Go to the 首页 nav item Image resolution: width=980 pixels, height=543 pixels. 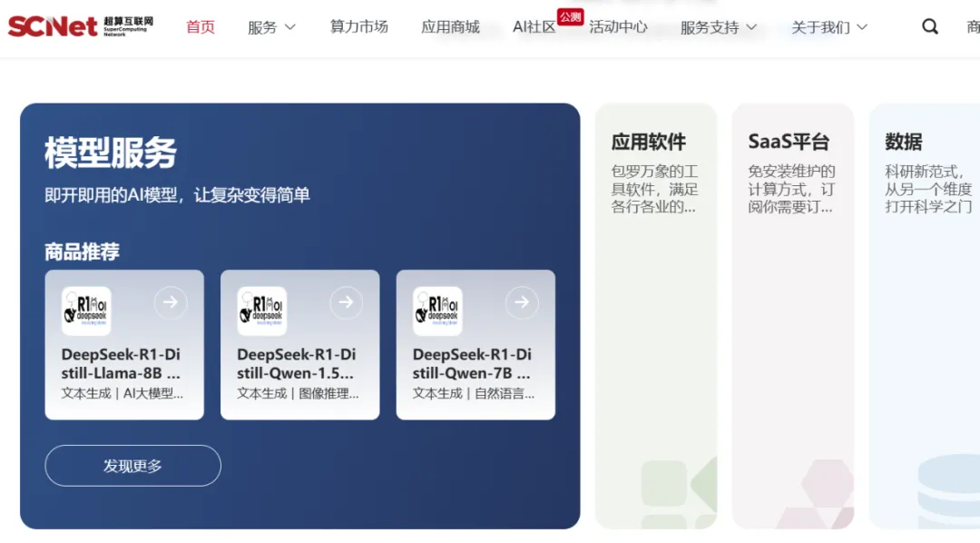click(201, 27)
